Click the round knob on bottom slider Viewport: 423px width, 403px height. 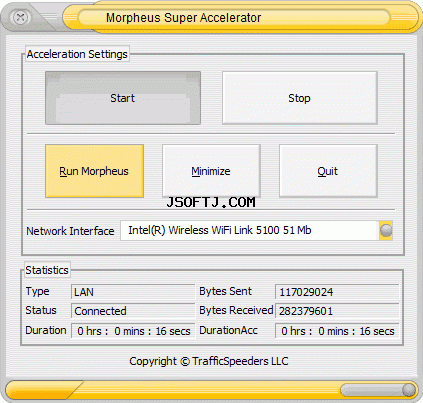click(x=409, y=390)
